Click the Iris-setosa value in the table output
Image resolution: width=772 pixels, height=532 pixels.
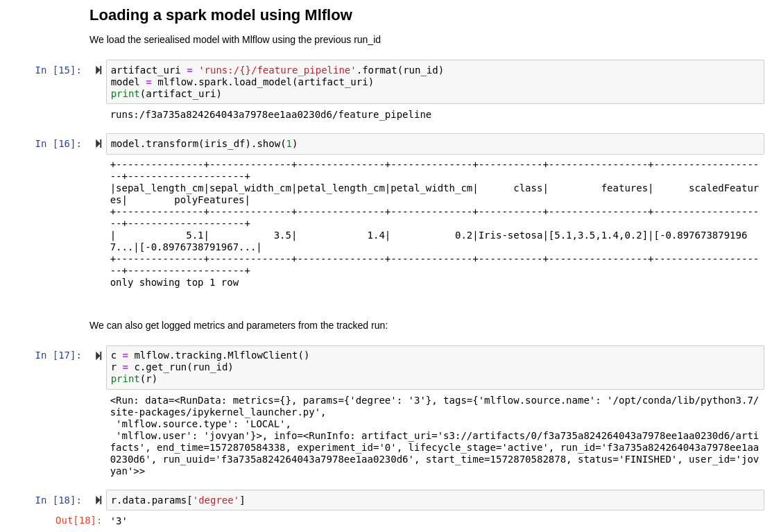click(511, 235)
